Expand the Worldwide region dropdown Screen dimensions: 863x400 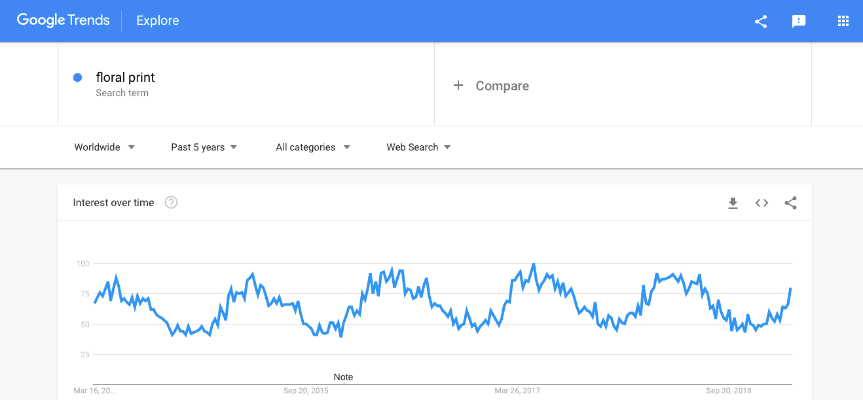pos(104,147)
